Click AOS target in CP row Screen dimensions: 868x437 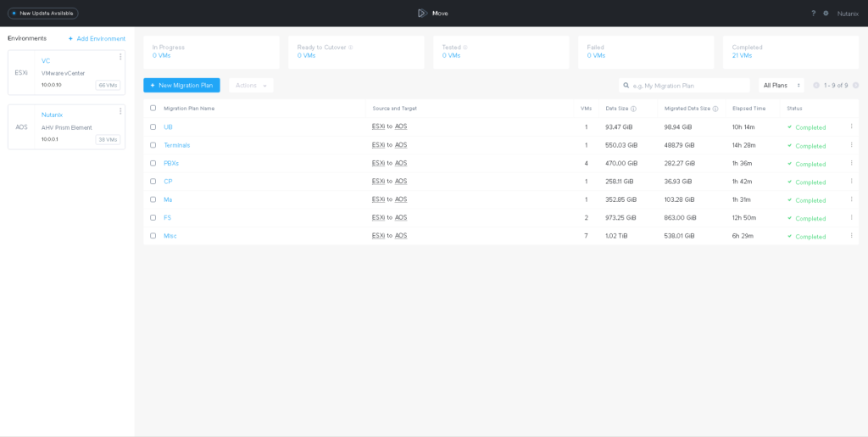click(401, 181)
